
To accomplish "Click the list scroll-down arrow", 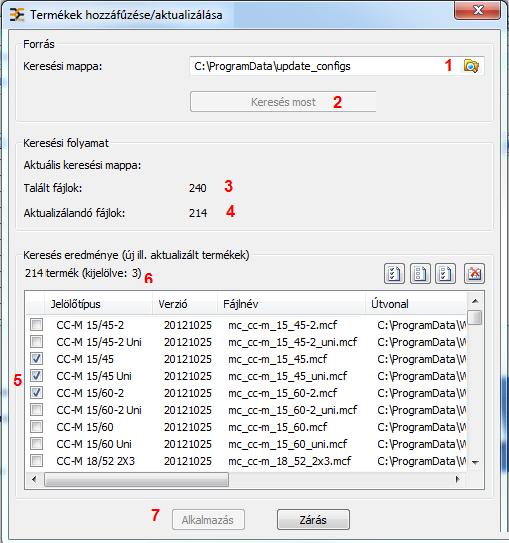I will coord(475,462).
